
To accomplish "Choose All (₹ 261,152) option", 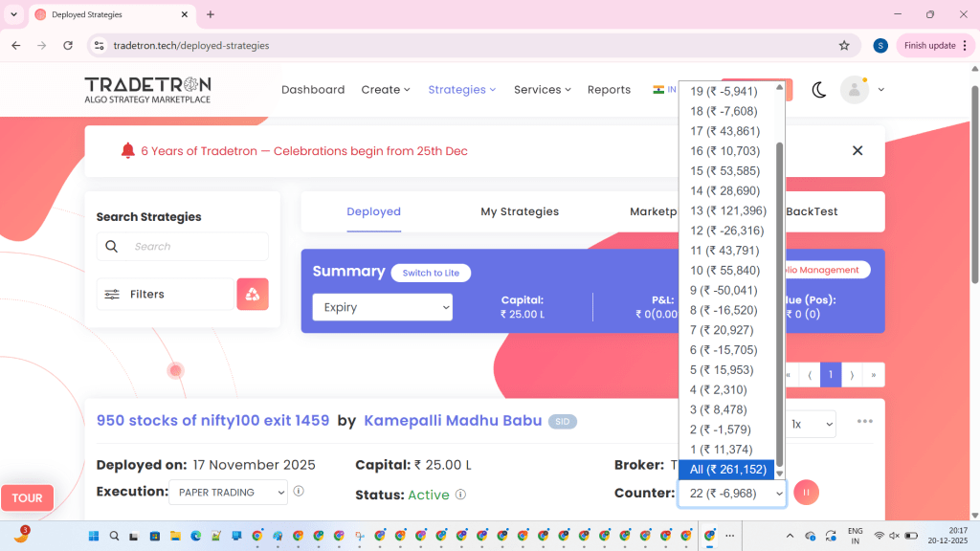I will [727, 469].
